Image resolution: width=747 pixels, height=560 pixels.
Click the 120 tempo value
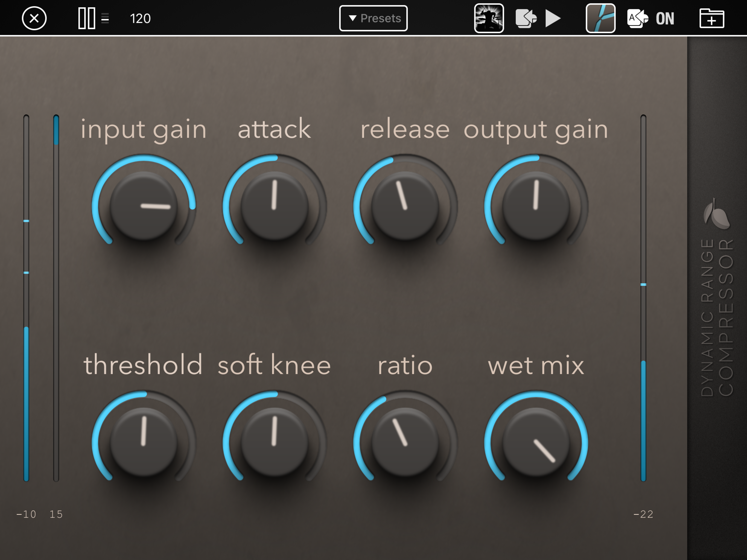click(140, 18)
